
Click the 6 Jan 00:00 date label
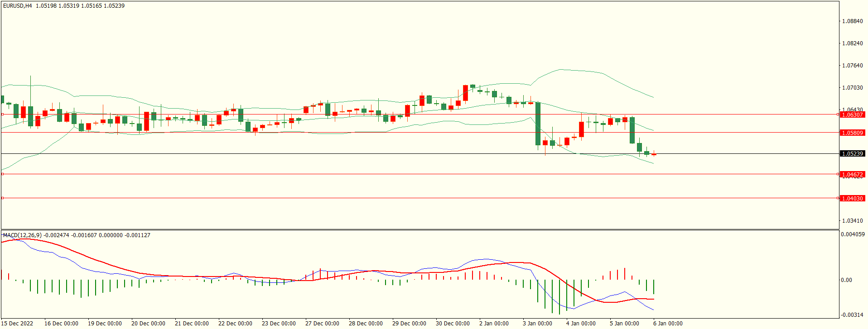(668, 324)
